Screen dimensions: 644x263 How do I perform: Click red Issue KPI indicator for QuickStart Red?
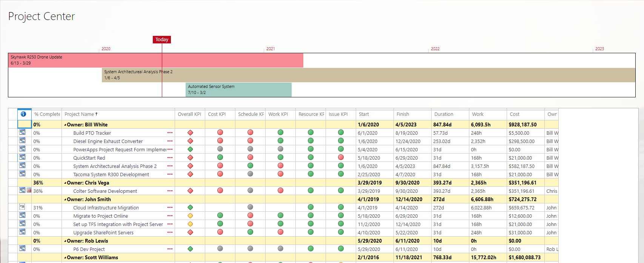click(341, 157)
